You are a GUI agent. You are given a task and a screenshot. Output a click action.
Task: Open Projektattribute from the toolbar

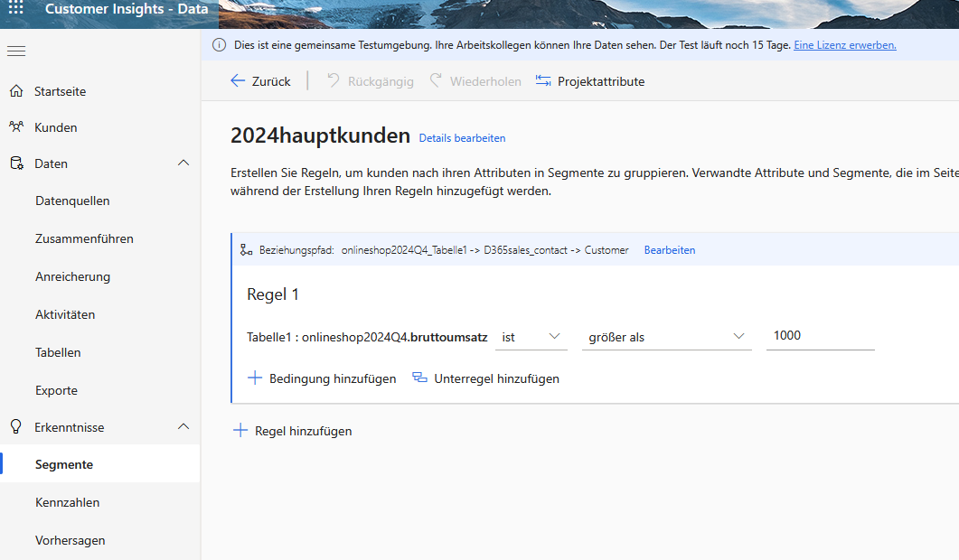coord(590,80)
